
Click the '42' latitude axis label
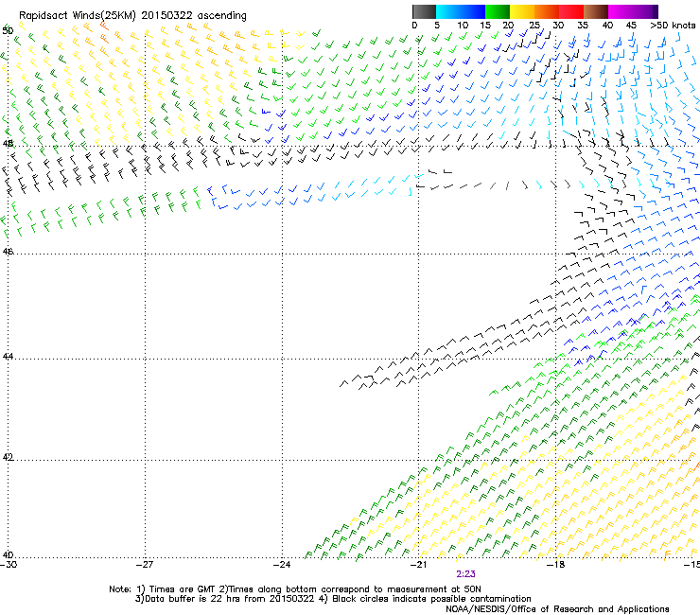coord(8,457)
